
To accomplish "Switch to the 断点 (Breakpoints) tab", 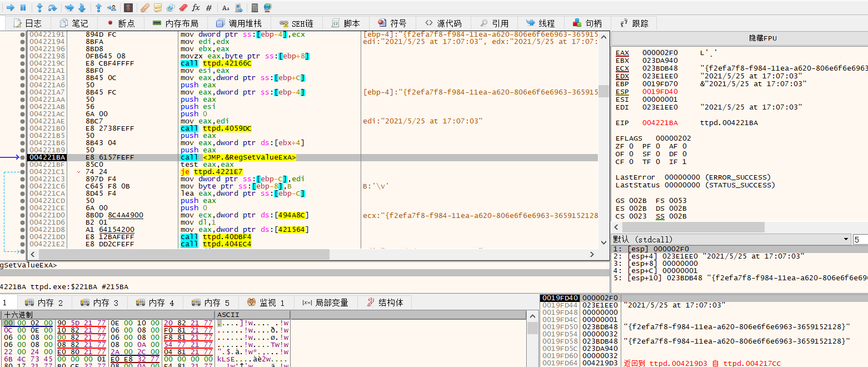I will click(x=121, y=23).
